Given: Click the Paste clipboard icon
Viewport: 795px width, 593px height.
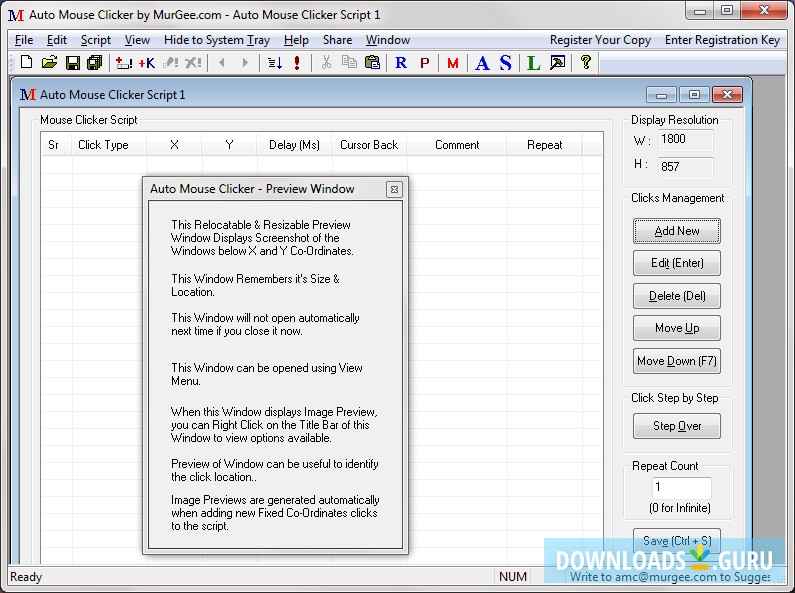Looking at the screenshot, I should click(x=373, y=62).
